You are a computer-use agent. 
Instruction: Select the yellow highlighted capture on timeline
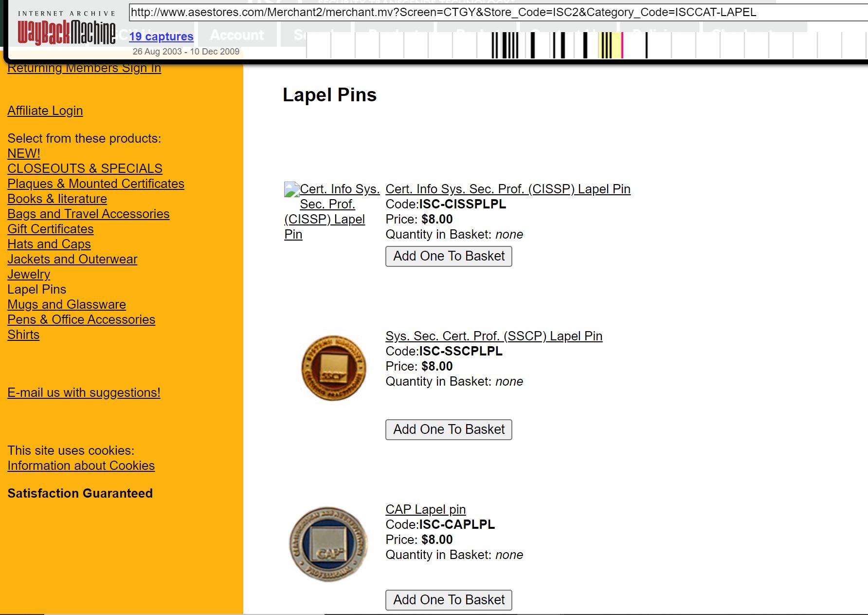pos(610,45)
